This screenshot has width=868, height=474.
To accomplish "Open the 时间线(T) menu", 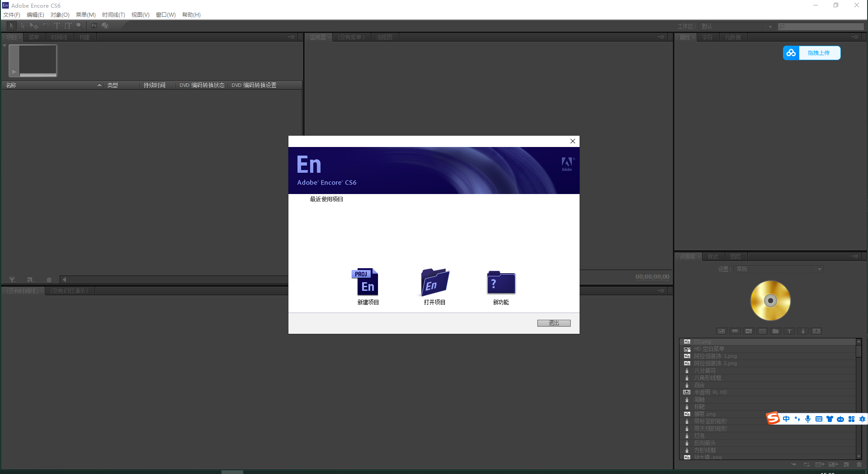I will click(x=113, y=15).
